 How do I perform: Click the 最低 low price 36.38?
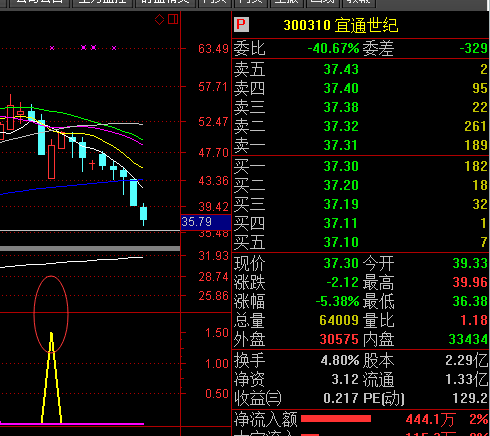tap(470, 301)
